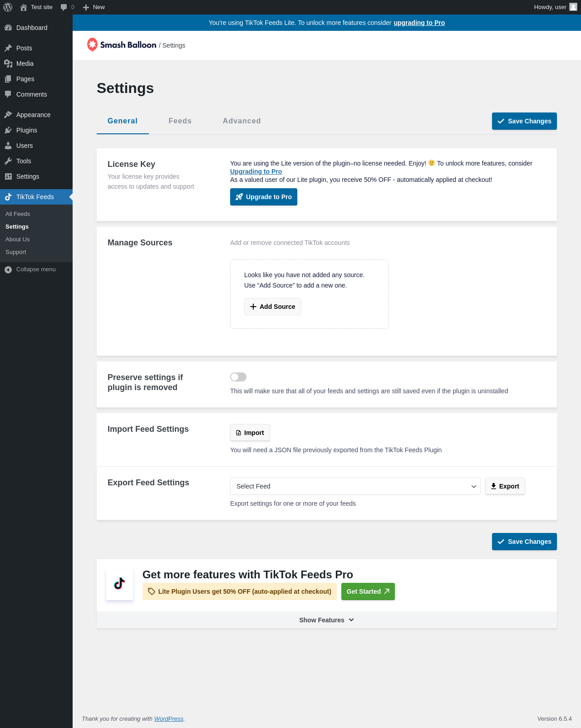Click the blue Upgrade to Pro button
The height and width of the screenshot is (728, 581).
coord(264,197)
